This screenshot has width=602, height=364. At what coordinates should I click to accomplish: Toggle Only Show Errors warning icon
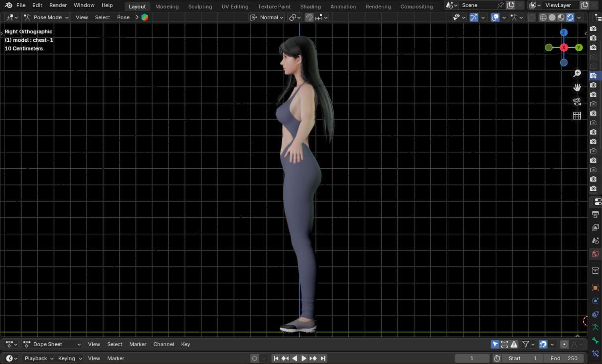(x=514, y=344)
